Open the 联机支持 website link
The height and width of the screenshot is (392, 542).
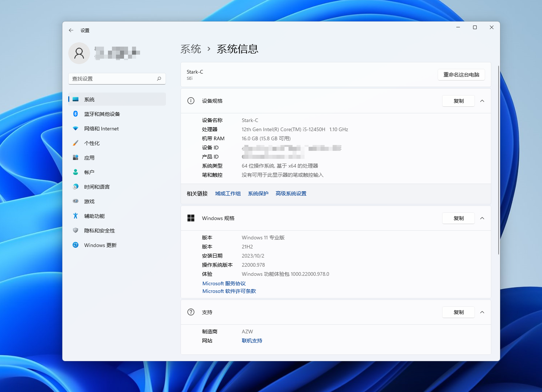pyautogui.click(x=252, y=341)
